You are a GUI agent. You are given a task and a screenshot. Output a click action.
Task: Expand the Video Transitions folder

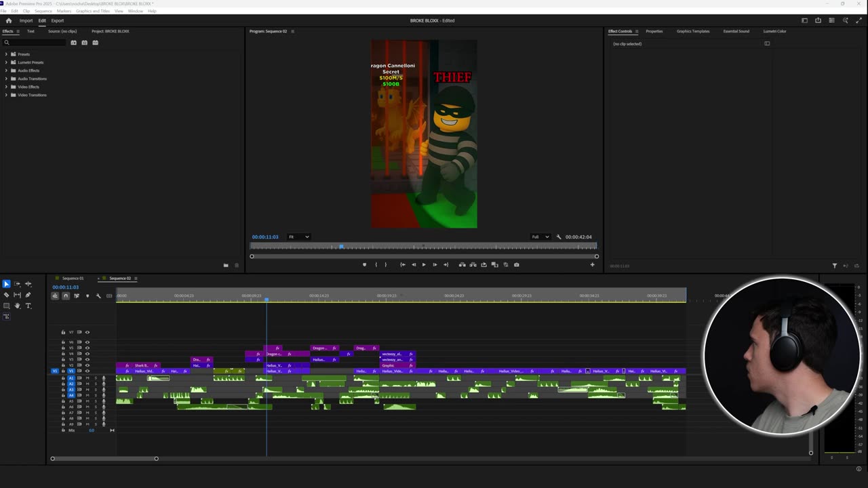pos(6,95)
